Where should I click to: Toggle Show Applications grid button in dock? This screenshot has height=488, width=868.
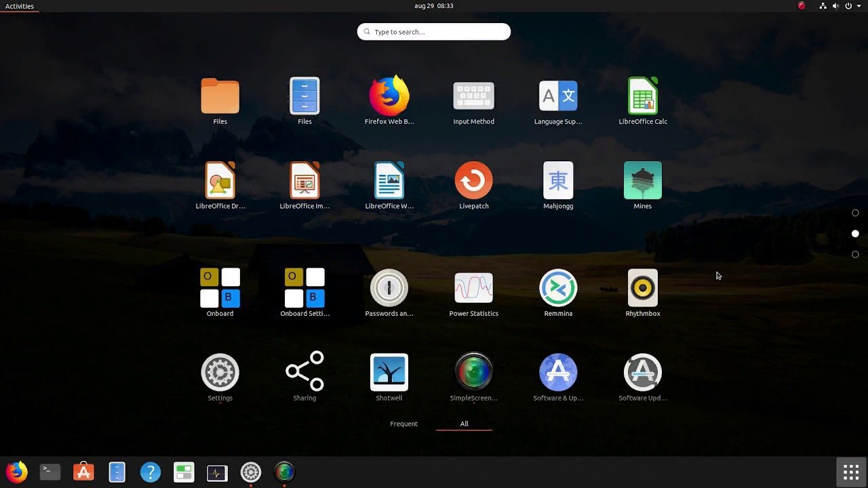[x=851, y=472]
